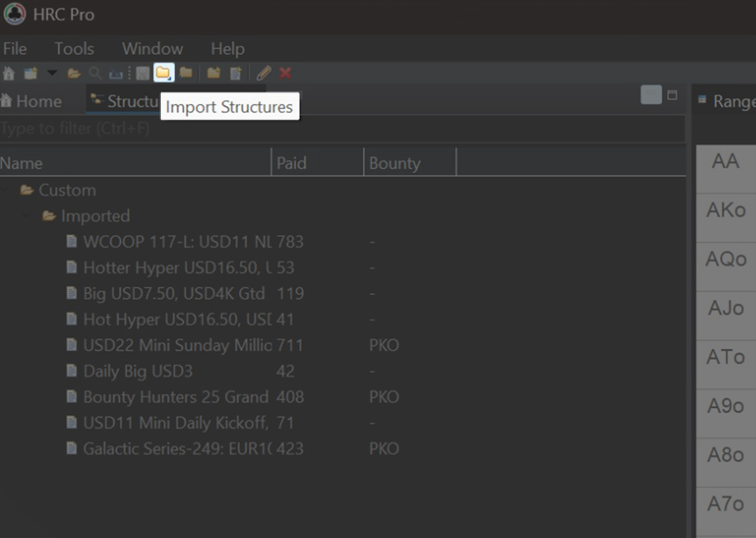Click the pencil edit icon in toolbar
The width and height of the screenshot is (756, 538).
click(263, 73)
